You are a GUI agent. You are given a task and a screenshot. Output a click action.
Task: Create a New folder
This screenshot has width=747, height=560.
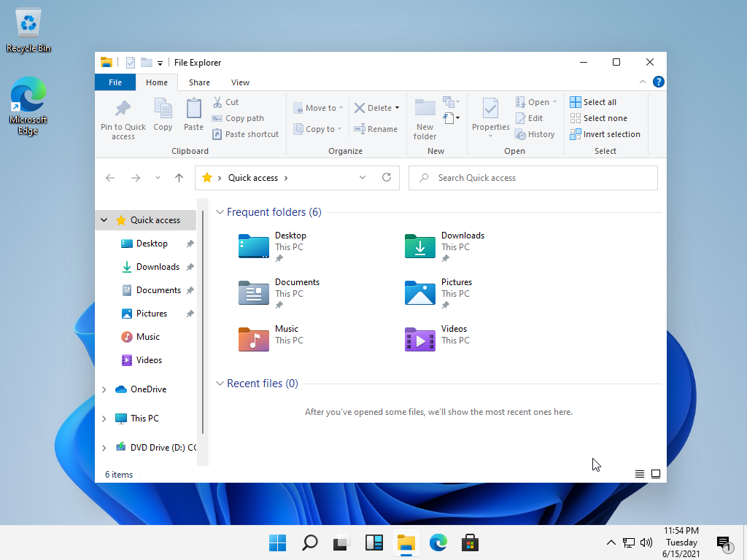pos(425,119)
